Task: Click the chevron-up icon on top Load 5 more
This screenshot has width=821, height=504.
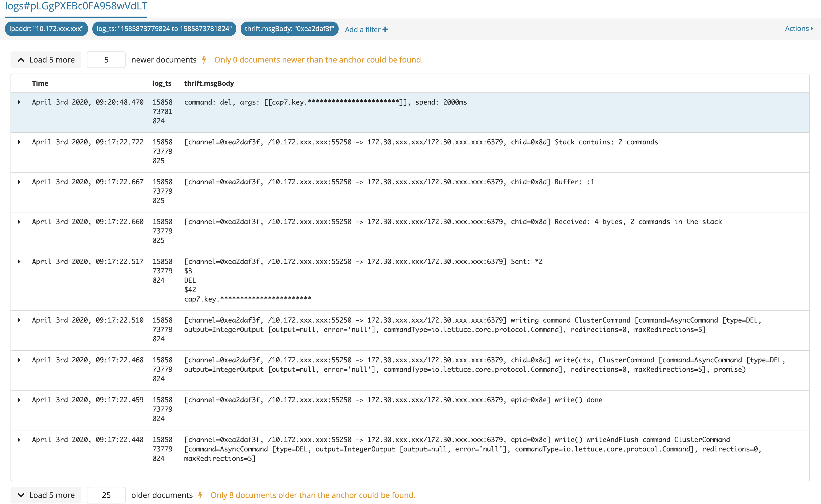Action: coord(21,60)
